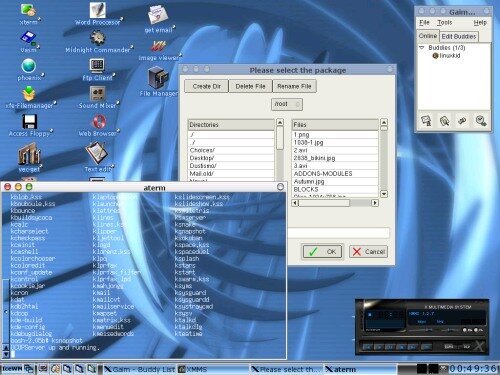The width and height of the screenshot is (500, 375).
Task: Collapse the Buddies group in Gaim
Action: [x=422, y=48]
